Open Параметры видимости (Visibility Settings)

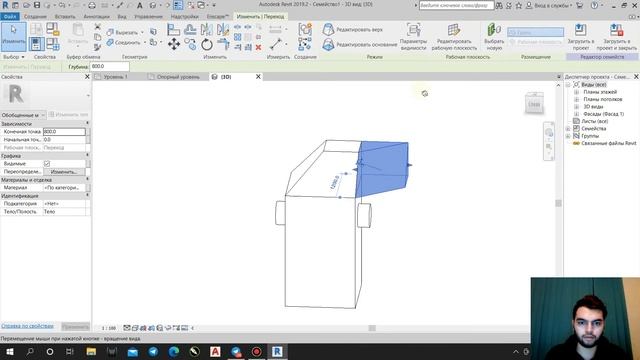coord(413,37)
